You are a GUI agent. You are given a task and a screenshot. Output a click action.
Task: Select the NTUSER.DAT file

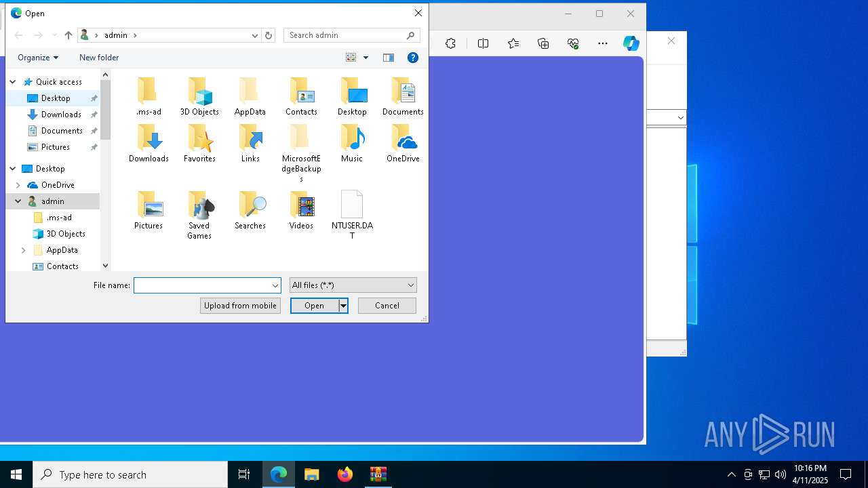tap(352, 216)
